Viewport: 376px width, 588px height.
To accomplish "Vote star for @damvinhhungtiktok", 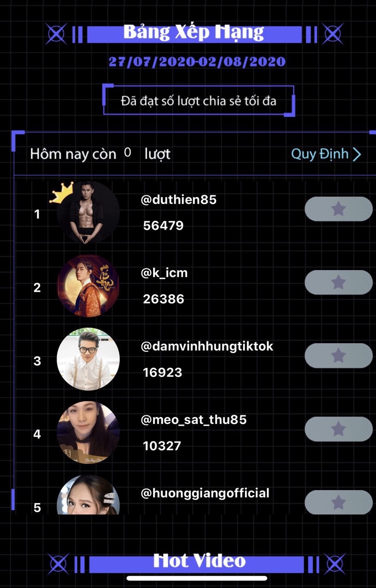I will [338, 356].
